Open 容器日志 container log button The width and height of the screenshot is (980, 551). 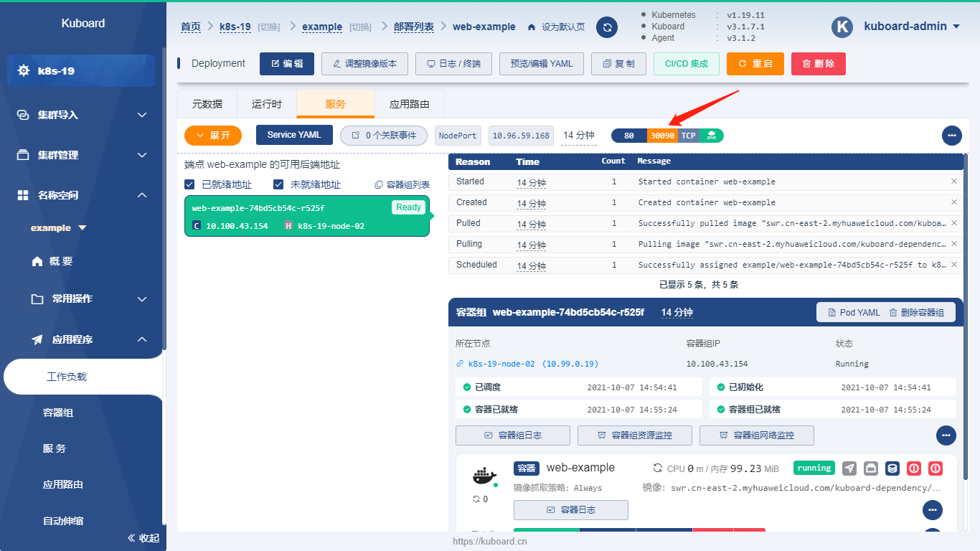point(571,510)
